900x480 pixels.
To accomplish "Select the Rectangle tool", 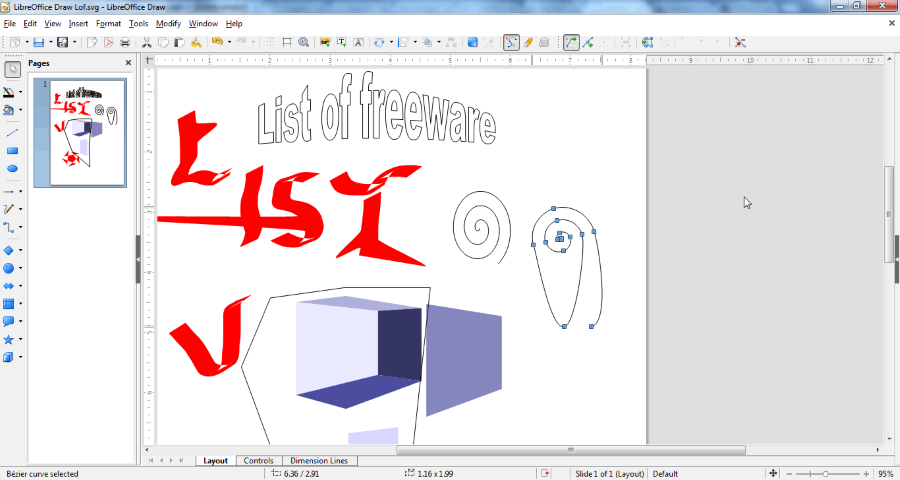I will click(x=12, y=151).
